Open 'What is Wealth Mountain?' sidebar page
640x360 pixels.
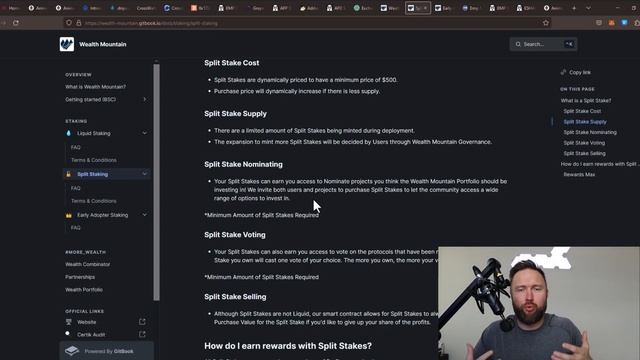(96, 87)
